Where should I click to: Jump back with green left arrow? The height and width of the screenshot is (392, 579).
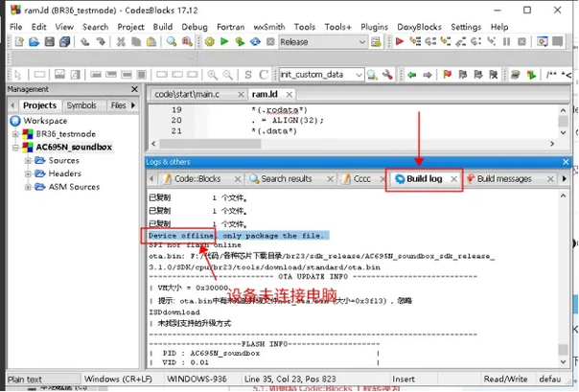coord(412,75)
